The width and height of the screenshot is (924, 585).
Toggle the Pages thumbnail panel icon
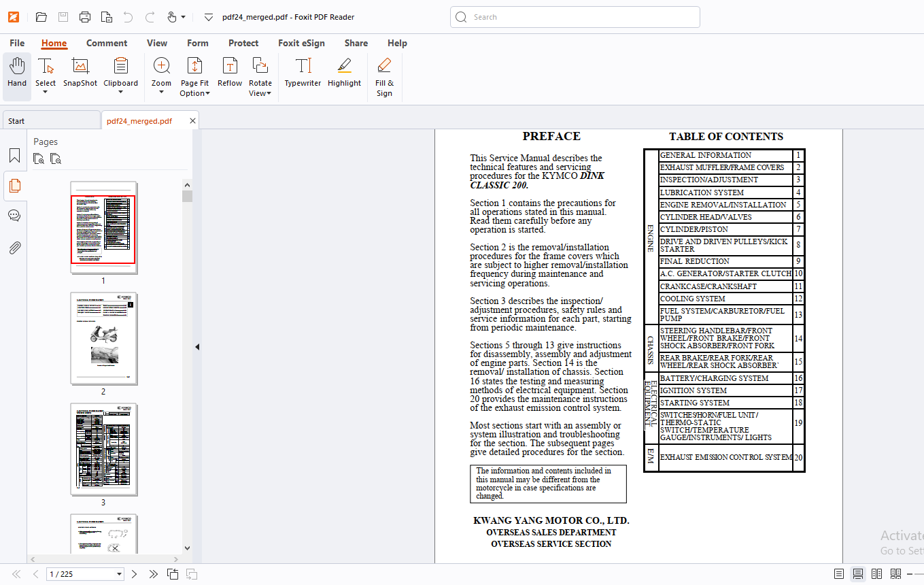tap(14, 186)
